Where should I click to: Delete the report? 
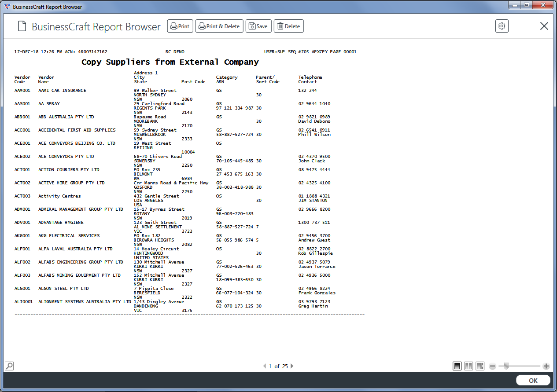(x=288, y=26)
